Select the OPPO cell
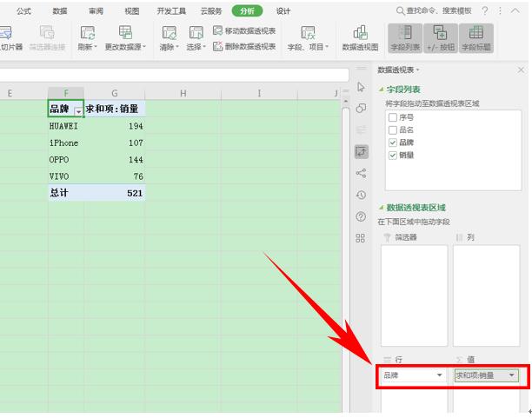Image resolution: width=532 pixels, height=418 pixels. (66, 159)
